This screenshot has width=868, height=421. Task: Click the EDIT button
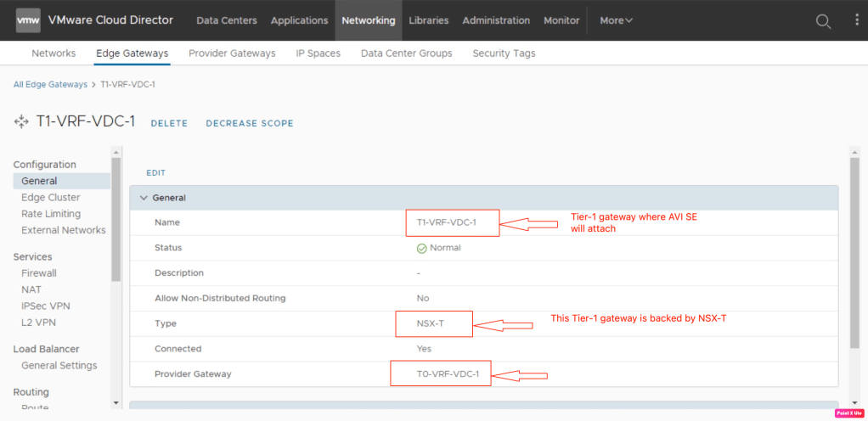pos(155,172)
